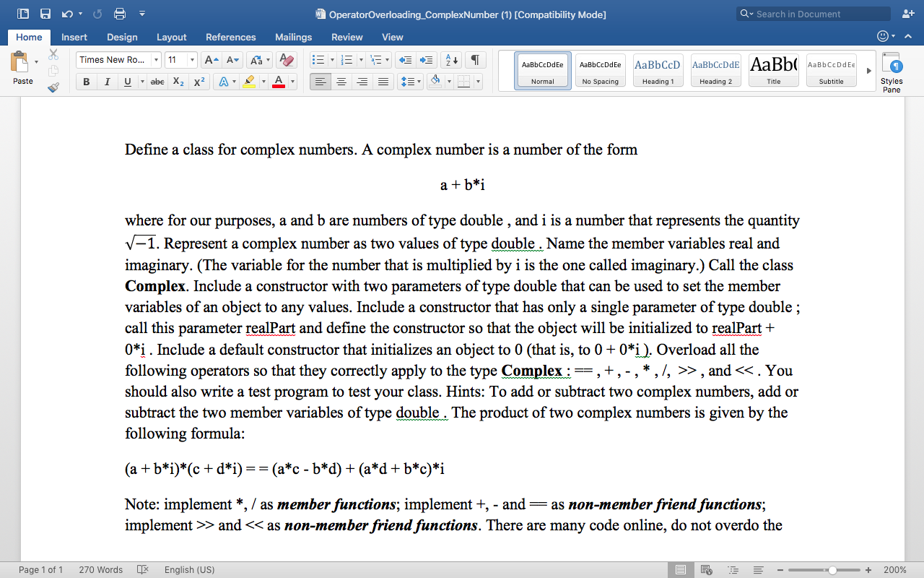
Task: Select the Format Painter
Action: [53, 87]
